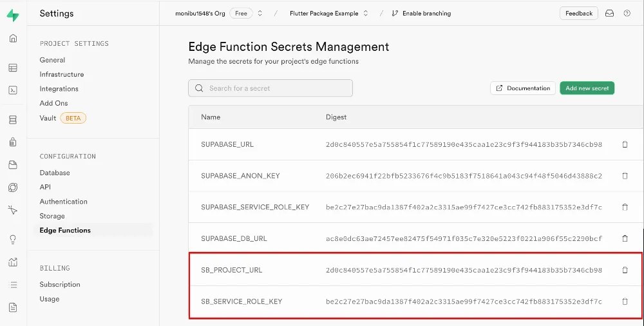The image size is (644, 326).
Task: Open the SQL Editor terminal icon
Action: (13, 90)
